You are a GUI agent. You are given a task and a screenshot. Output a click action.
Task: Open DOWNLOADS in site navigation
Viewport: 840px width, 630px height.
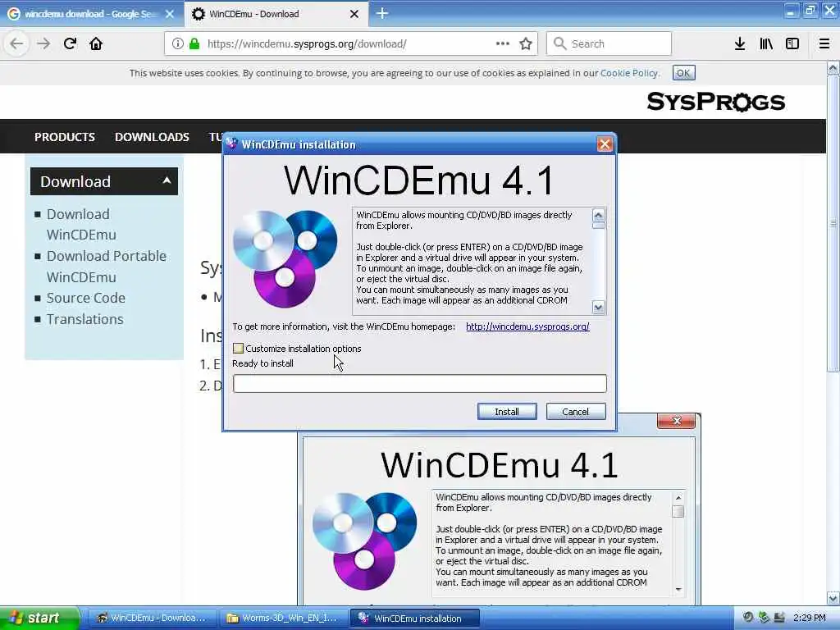pyautogui.click(x=152, y=137)
